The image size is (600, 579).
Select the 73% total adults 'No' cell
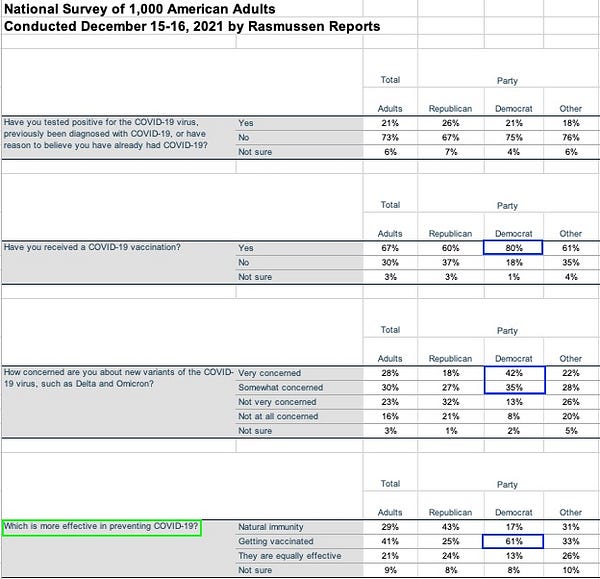click(x=390, y=137)
